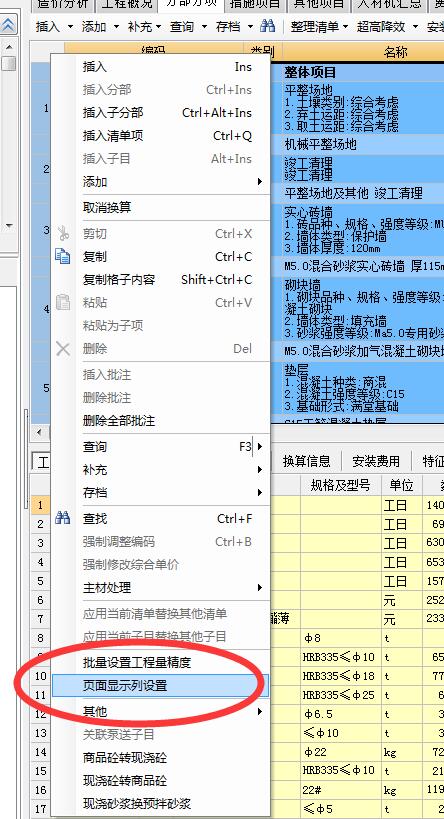Choose 删除全部批注 from context menu
The image size is (444, 819).
[x=160, y=420]
